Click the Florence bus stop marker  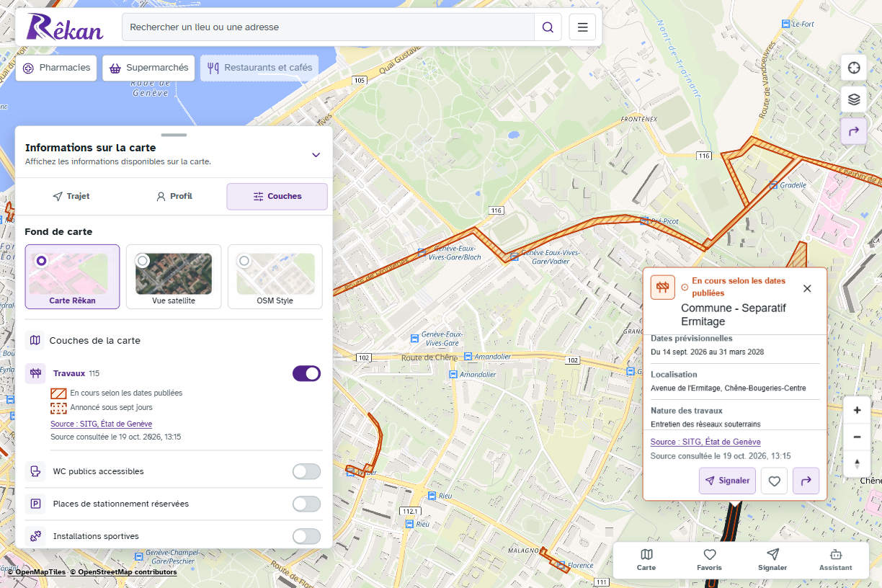[x=561, y=565]
